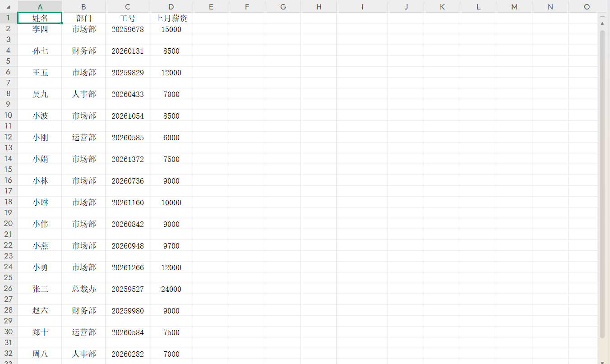Select the empty row 3 header

[9, 40]
